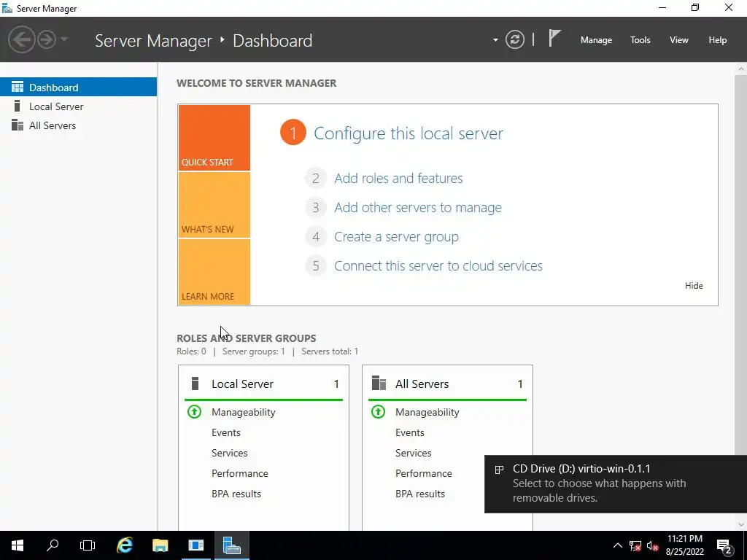Image resolution: width=747 pixels, height=560 pixels.
Task: Open the QUICK START tile
Action: tap(214, 138)
